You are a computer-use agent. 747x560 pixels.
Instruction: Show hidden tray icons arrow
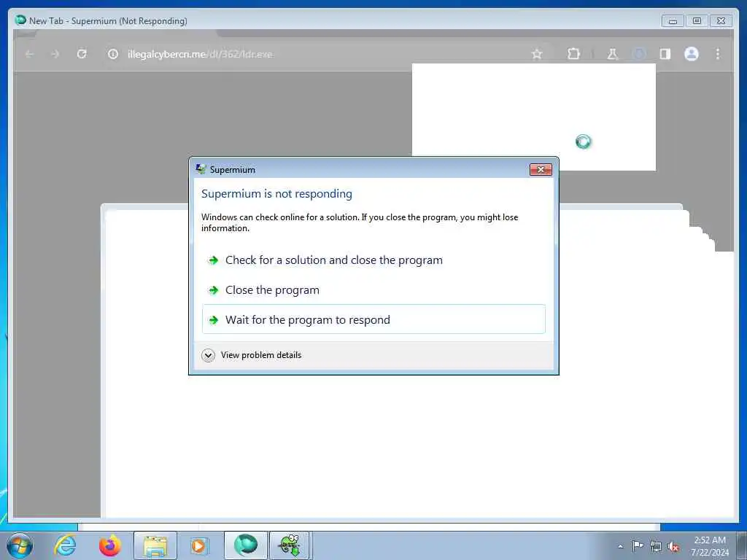[x=620, y=547]
